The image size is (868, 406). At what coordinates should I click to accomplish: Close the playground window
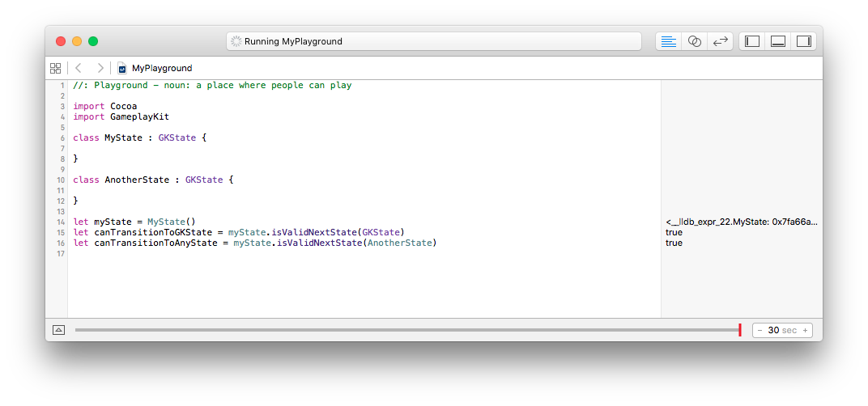(x=61, y=41)
